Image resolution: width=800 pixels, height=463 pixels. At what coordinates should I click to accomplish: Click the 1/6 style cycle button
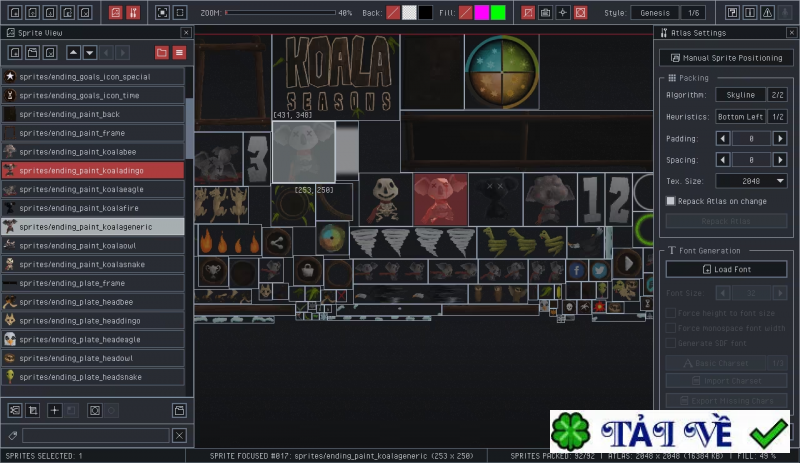click(x=693, y=13)
